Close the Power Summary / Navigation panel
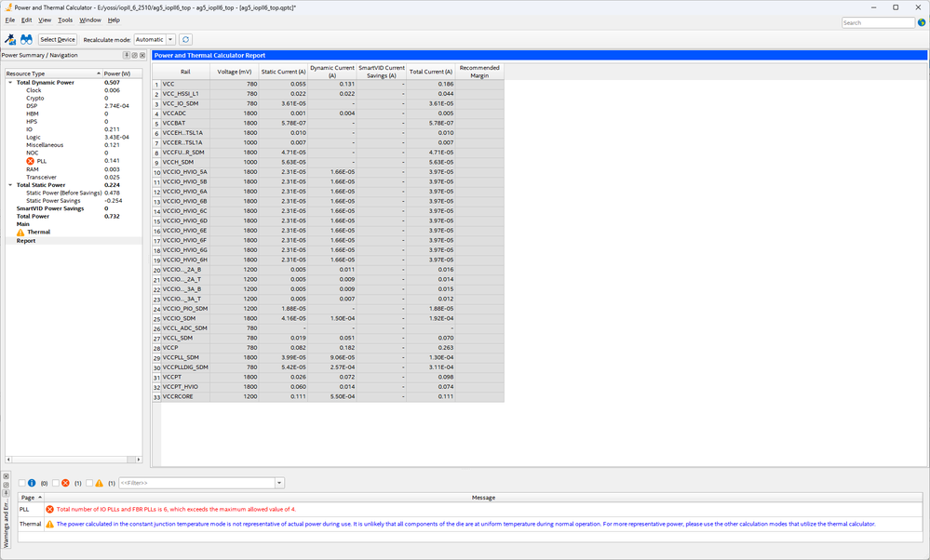The image size is (930, 560). pos(142,55)
